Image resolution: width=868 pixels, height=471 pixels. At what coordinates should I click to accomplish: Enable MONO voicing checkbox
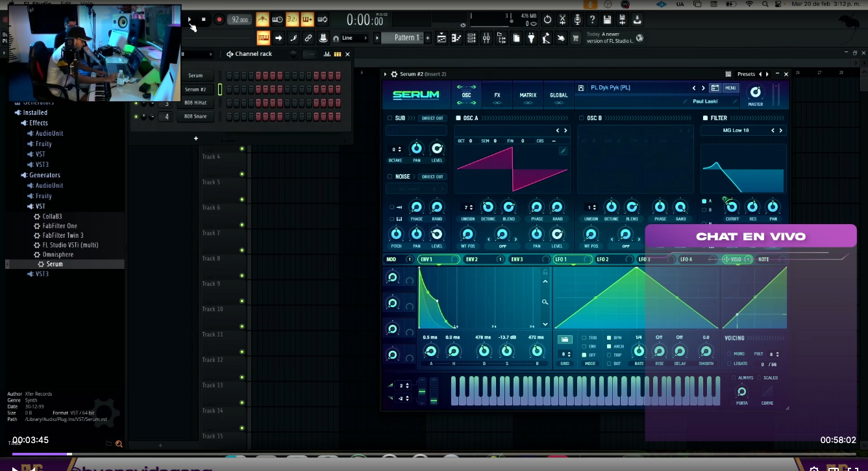point(729,354)
